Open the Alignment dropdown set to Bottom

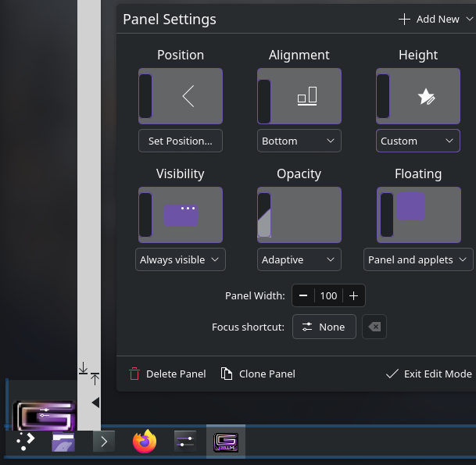299,141
